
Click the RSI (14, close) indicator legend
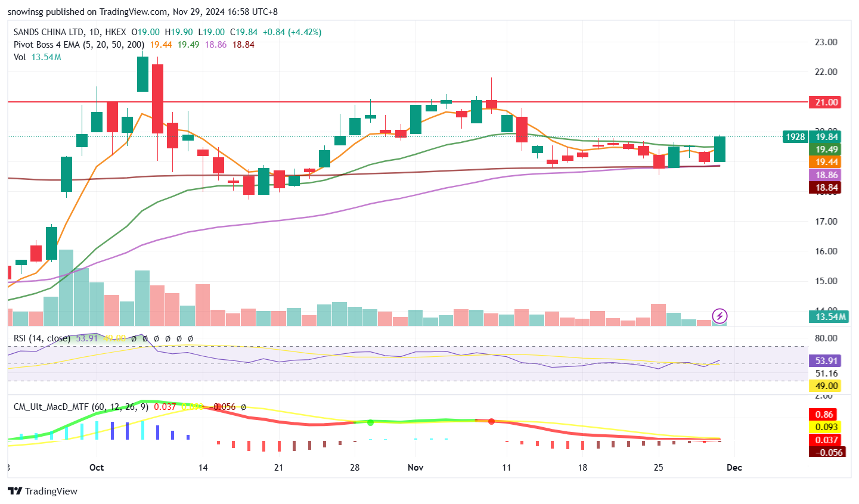42,338
